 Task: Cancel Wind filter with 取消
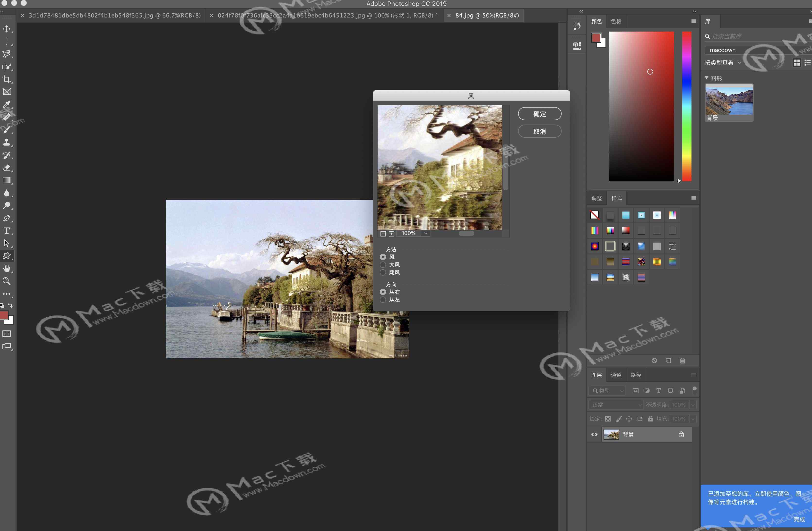[x=540, y=131]
